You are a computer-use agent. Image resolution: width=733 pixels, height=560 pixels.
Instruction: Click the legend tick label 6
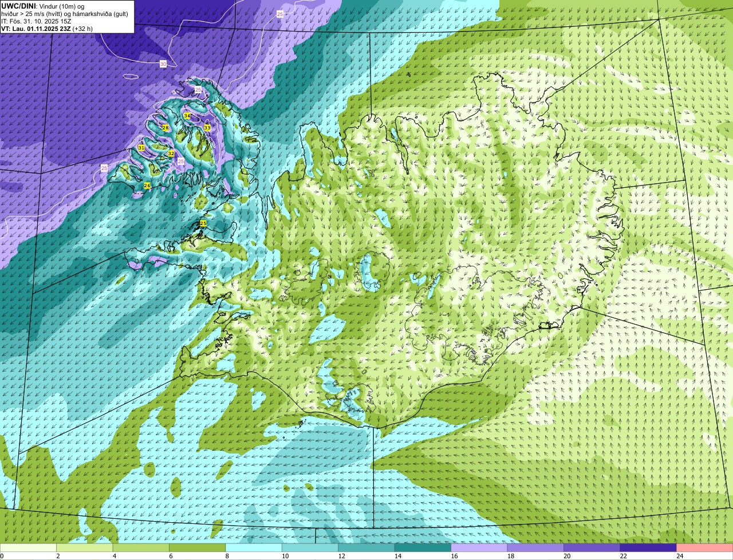click(171, 556)
